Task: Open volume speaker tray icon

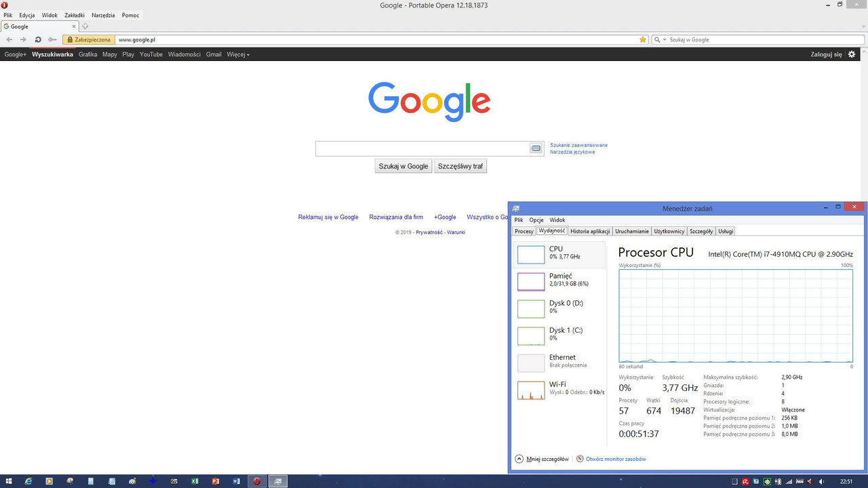Action: pos(821,481)
